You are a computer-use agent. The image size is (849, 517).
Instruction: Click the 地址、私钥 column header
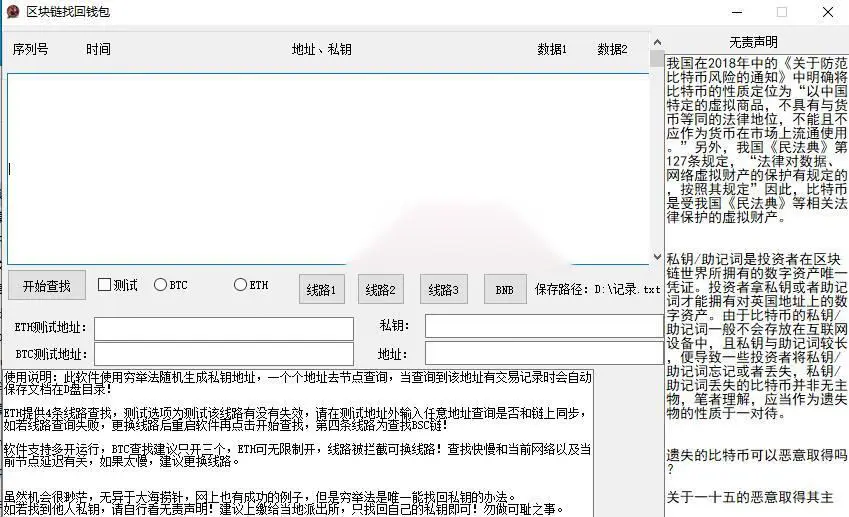tap(322, 49)
